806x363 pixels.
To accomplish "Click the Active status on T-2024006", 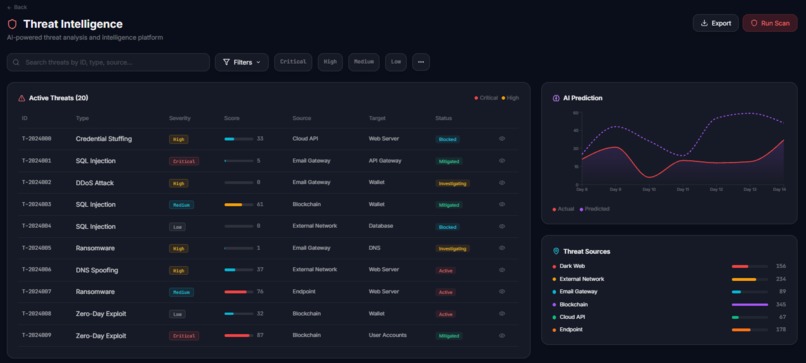I will pos(445,270).
